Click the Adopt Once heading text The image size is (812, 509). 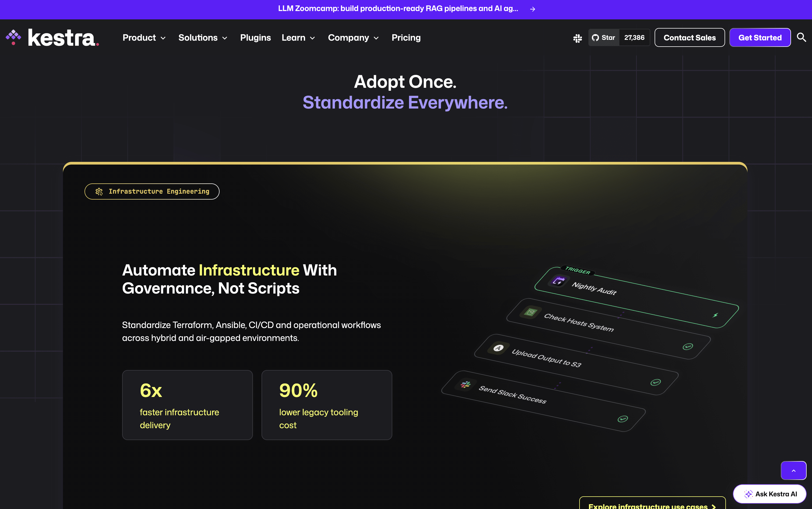pyautogui.click(x=405, y=82)
